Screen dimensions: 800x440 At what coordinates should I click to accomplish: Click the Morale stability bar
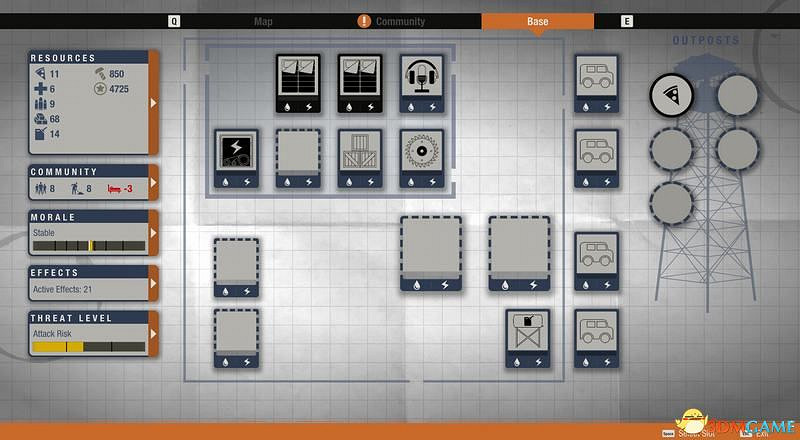click(89, 245)
